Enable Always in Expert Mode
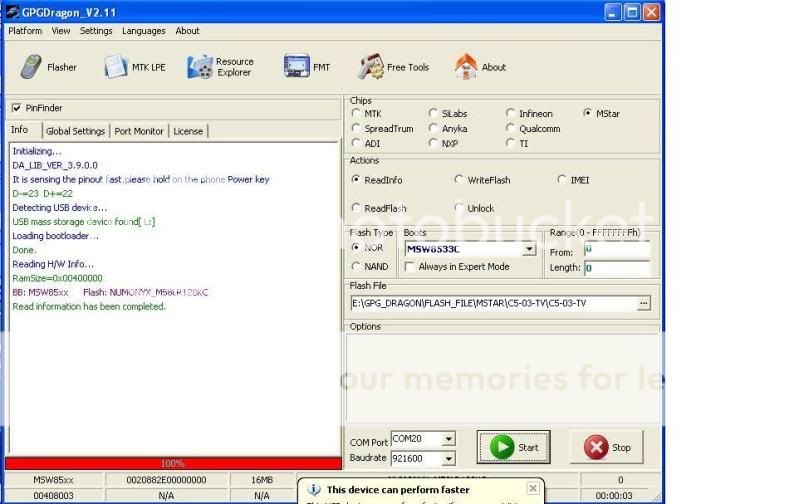Image resolution: width=799 pixels, height=504 pixels. tap(409, 267)
